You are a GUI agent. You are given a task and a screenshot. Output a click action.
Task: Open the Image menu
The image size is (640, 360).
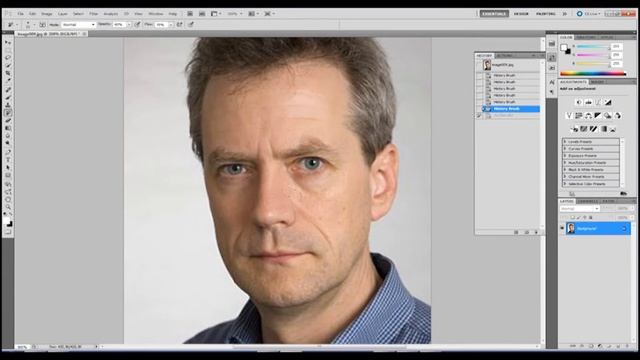click(x=47, y=14)
